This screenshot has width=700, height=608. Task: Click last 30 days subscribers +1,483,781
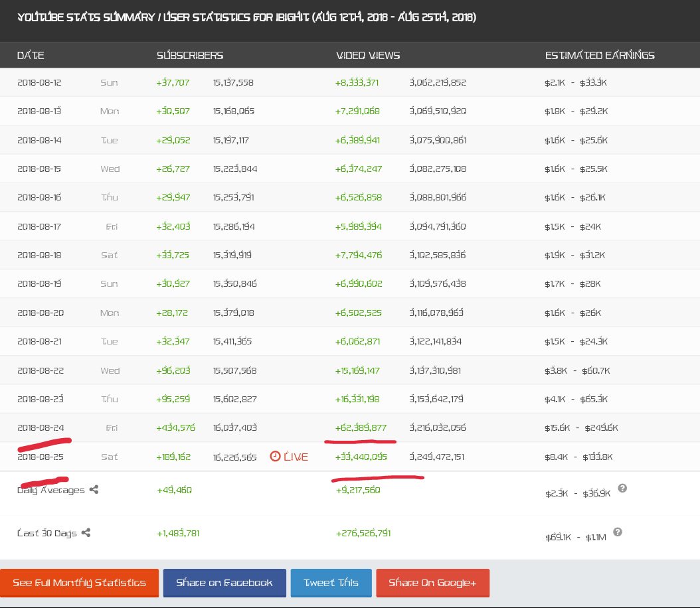178,533
